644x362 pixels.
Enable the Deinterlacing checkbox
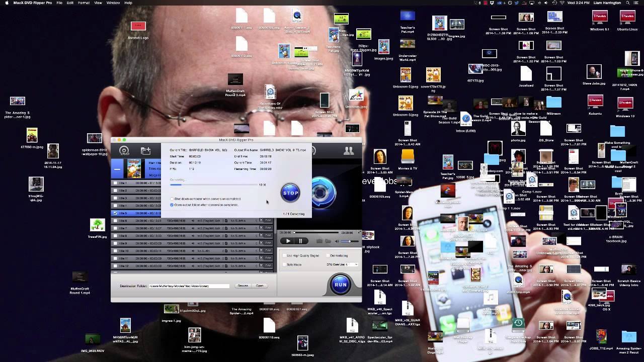(x=328, y=256)
